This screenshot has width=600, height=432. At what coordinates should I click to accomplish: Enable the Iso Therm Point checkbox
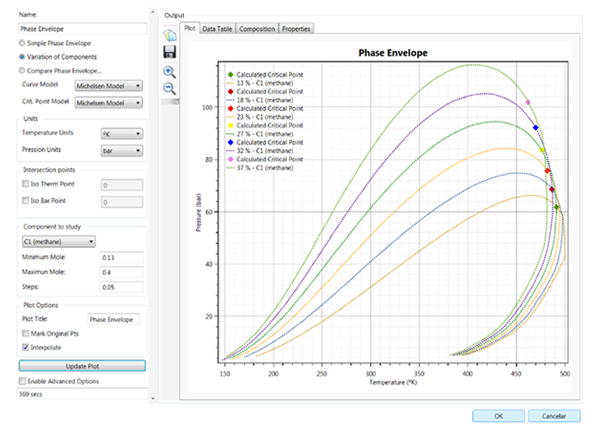coord(26,185)
